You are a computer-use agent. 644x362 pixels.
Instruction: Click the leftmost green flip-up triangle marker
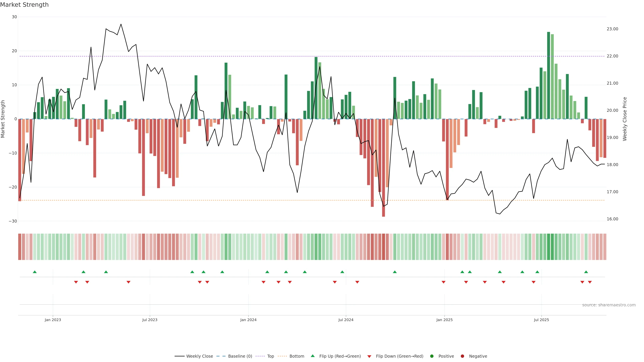tap(35, 272)
